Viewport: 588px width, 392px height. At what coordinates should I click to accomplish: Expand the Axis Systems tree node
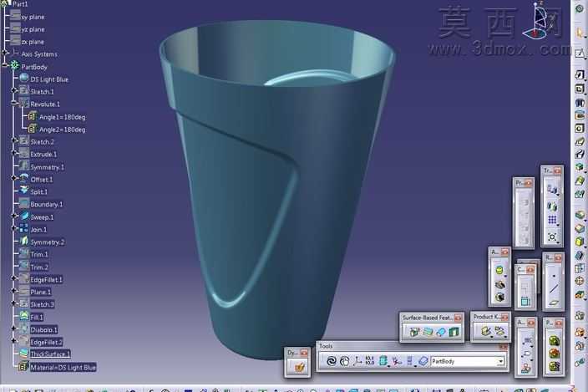coord(5,53)
